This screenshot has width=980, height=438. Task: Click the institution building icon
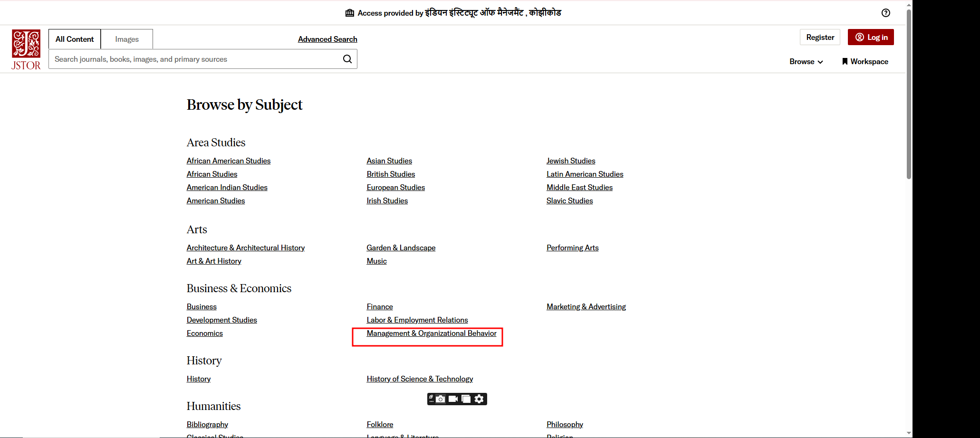[x=350, y=13]
